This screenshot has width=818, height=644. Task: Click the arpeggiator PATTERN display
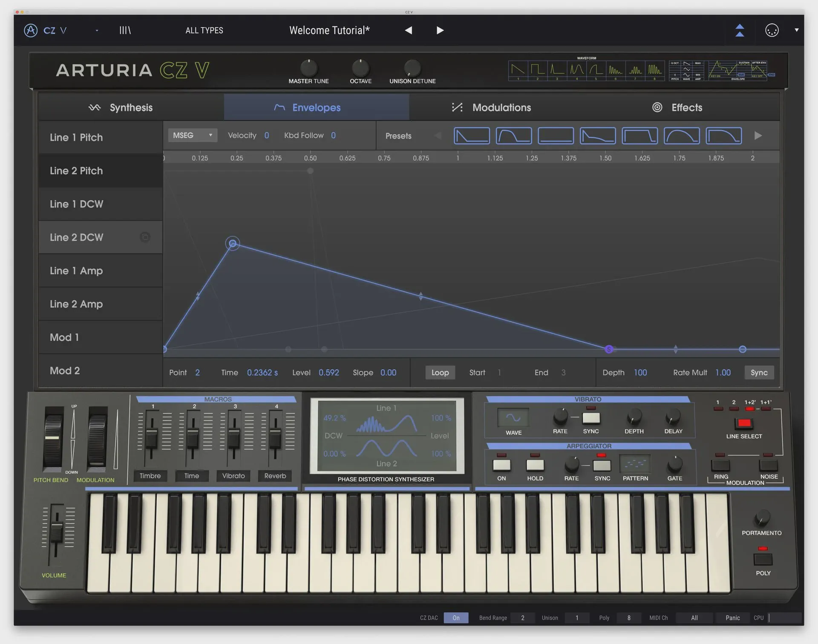634,464
